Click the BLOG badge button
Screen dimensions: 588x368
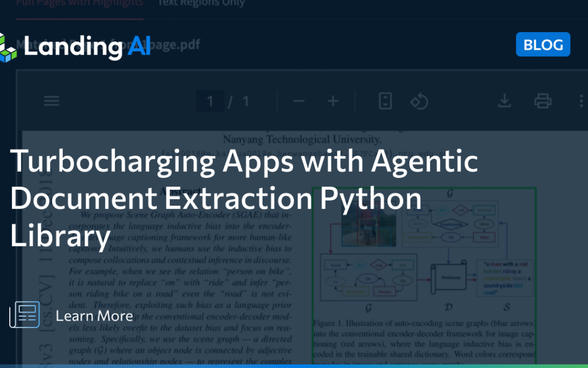pyautogui.click(x=543, y=44)
